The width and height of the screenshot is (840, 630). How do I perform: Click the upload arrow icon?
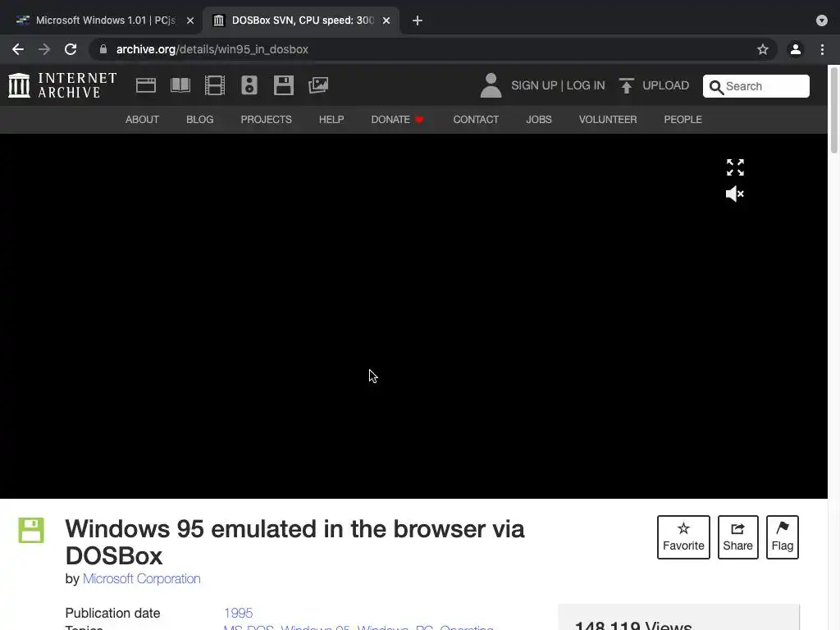[626, 85]
